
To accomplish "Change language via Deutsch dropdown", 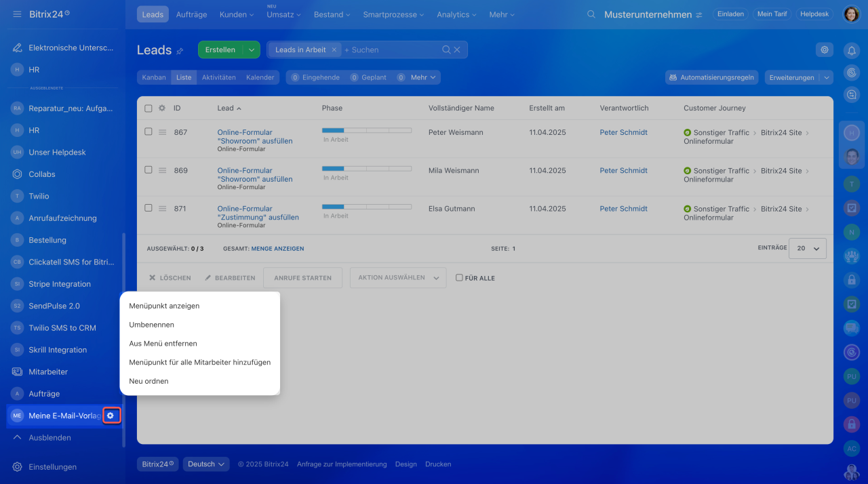I will [x=206, y=464].
